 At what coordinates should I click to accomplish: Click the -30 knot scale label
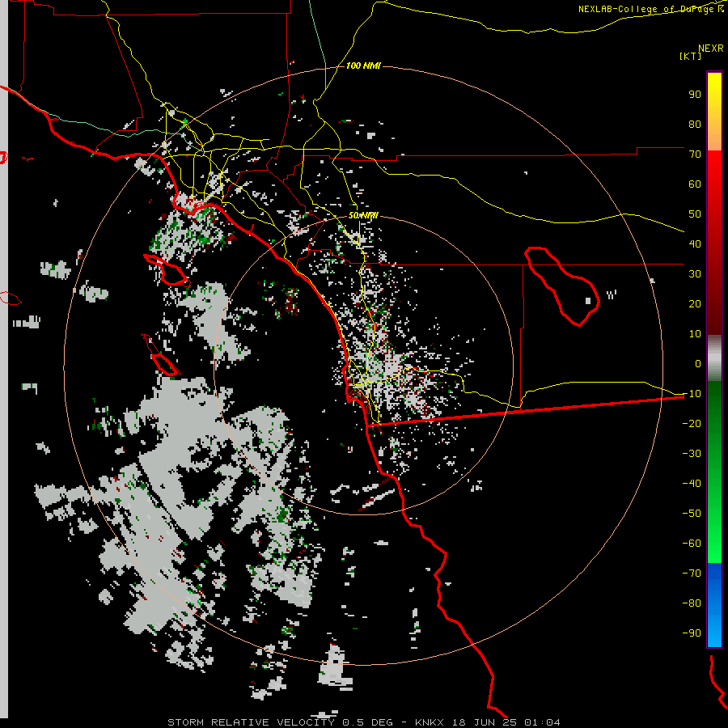(692, 454)
